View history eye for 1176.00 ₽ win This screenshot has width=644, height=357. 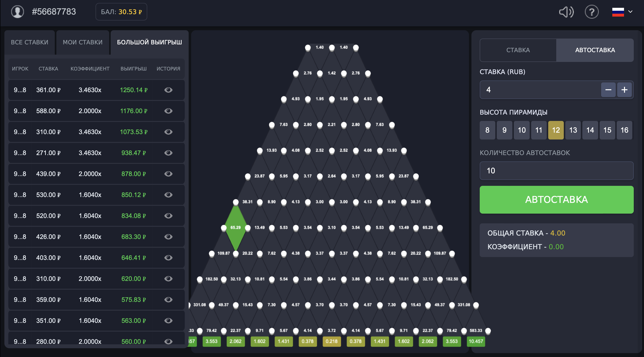168,111
